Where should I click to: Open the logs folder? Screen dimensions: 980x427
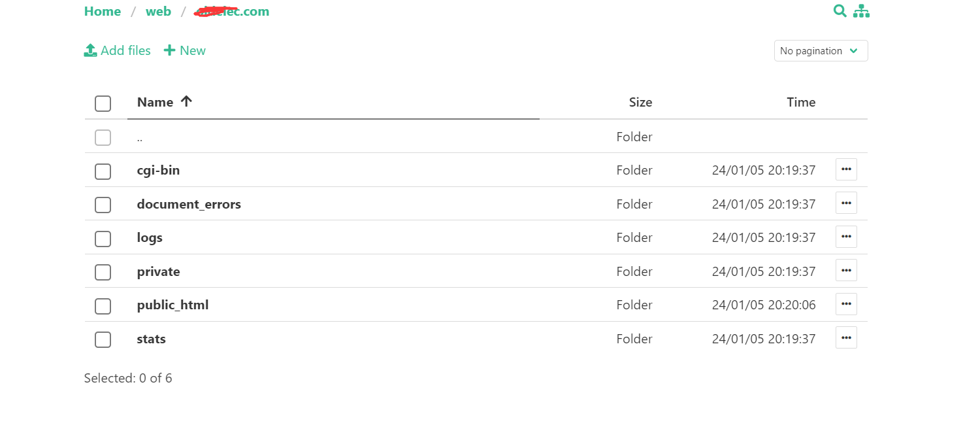(x=150, y=237)
